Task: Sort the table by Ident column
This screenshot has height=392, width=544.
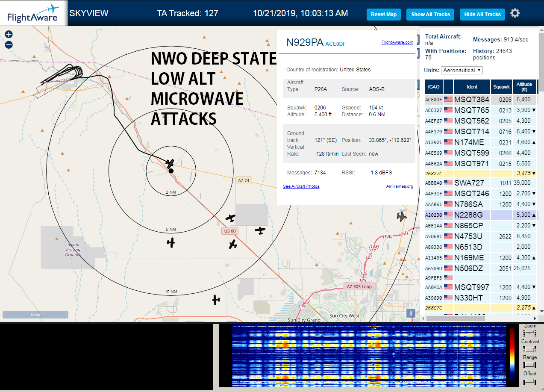Action: (472, 87)
